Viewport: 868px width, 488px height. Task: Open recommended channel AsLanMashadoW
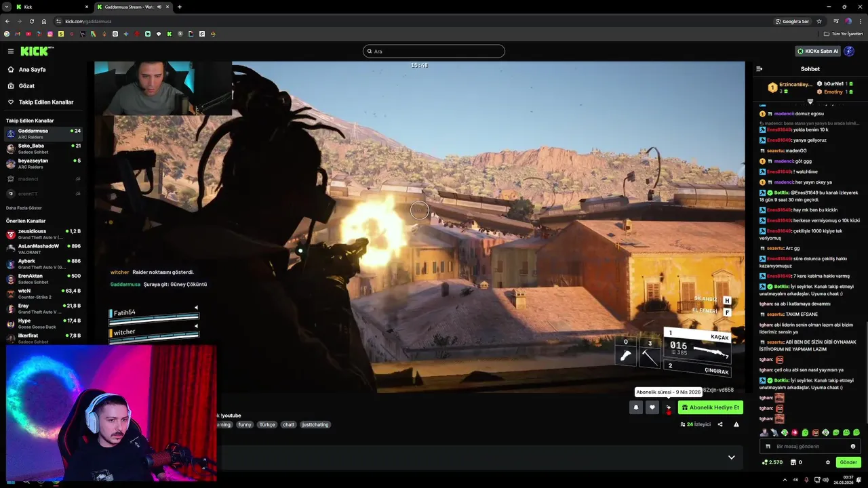[x=43, y=249]
